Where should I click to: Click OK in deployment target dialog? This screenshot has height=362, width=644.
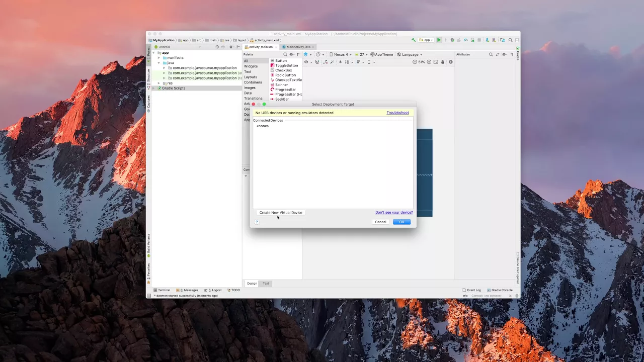(x=401, y=222)
